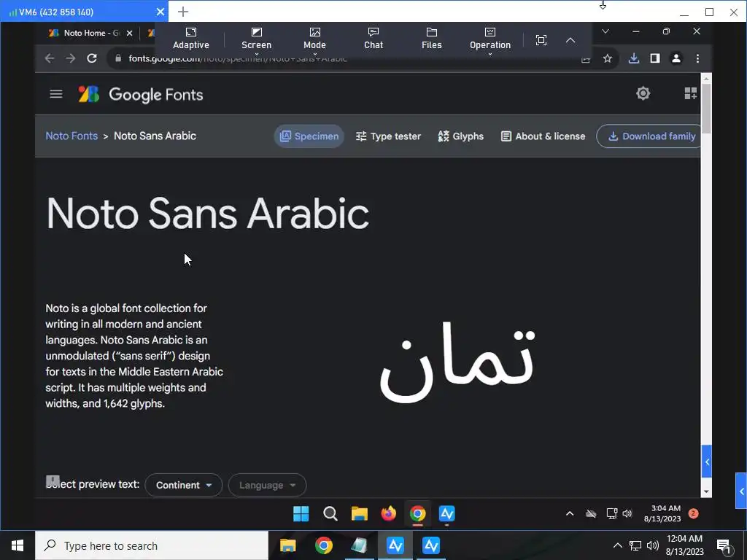Viewport: 747px width, 560px height.
Task: Click Chrome on the remote taskbar
Action: [418, 514]
